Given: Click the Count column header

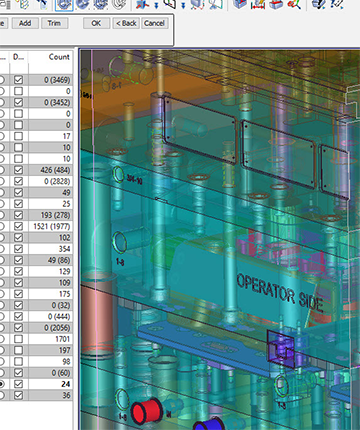Looking at the screenshot, I should pos(59,57).
